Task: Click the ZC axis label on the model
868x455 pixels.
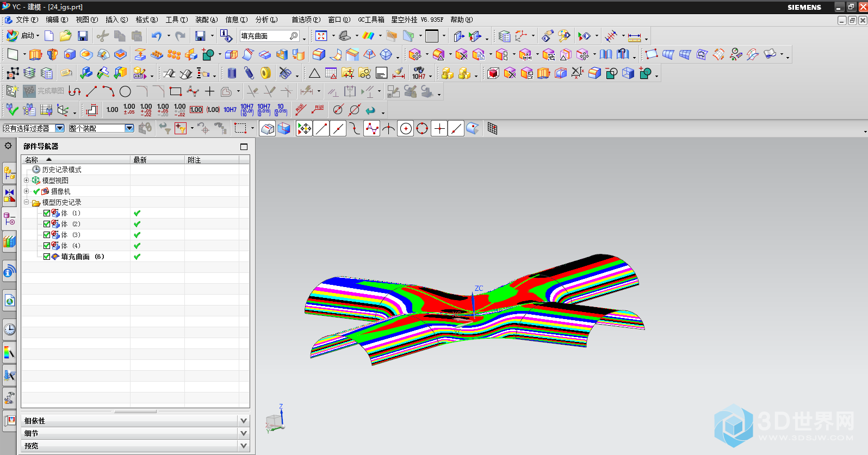Action: pyautogui.click(x=479, y=288)
